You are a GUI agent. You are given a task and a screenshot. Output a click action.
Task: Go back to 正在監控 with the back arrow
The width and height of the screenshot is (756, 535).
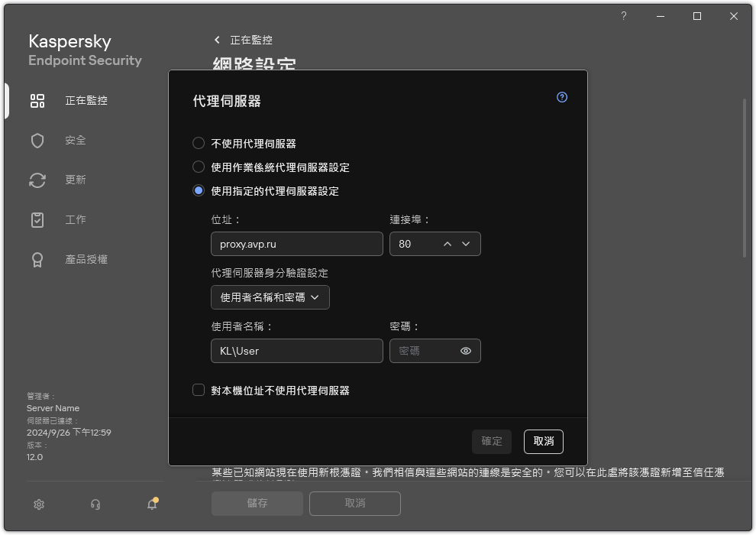pyautogui.click(x=216, y=40)
